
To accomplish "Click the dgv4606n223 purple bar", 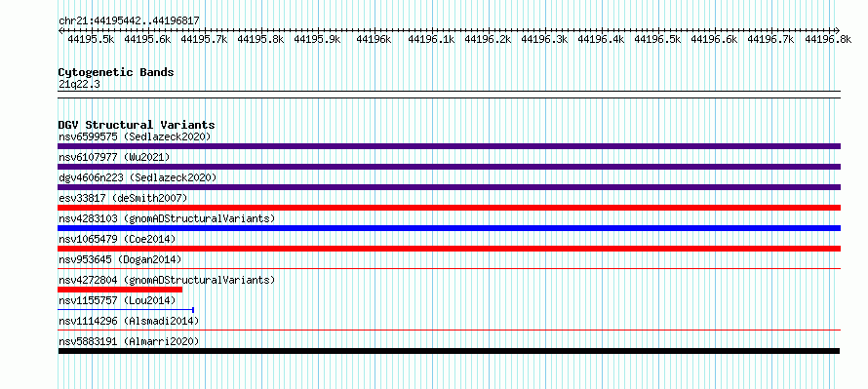I will 449,187.
